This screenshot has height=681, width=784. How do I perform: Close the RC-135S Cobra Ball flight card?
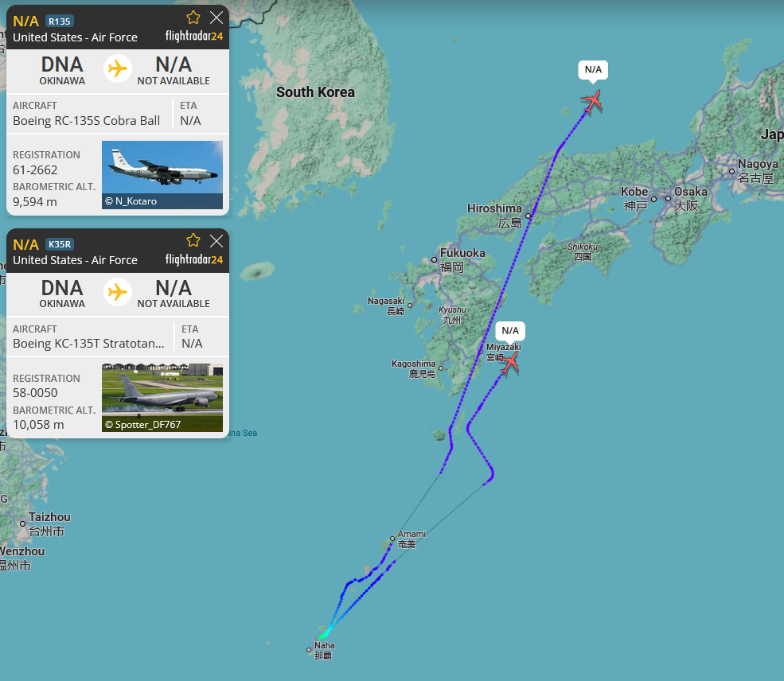pos(216,18)
